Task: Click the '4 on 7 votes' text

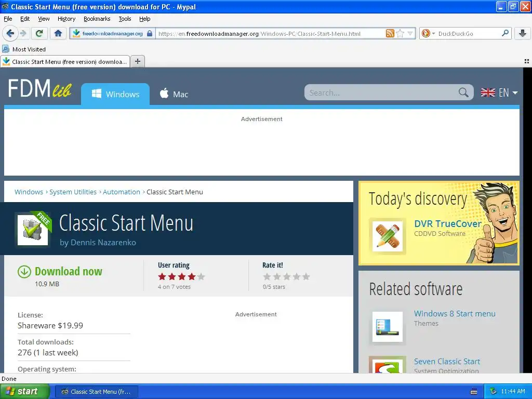Action: click(x=174, y=287)
